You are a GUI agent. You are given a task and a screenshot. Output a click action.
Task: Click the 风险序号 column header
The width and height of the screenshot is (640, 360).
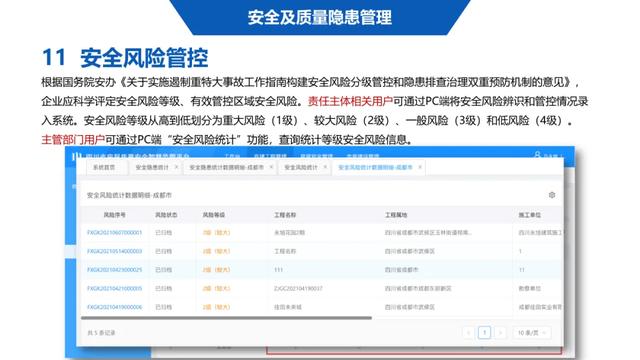114,215
